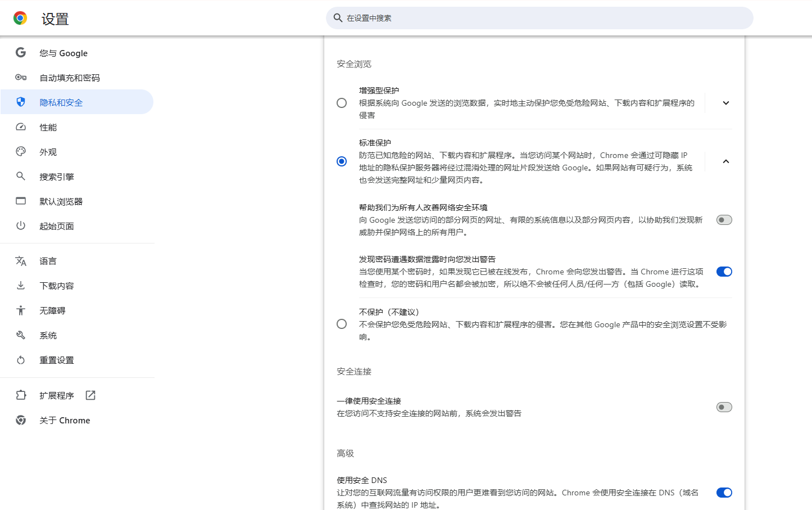This screenshot has width=812, height=510.
Task: Click the key icon for 自动填充和密码
Action: (21, 77)
